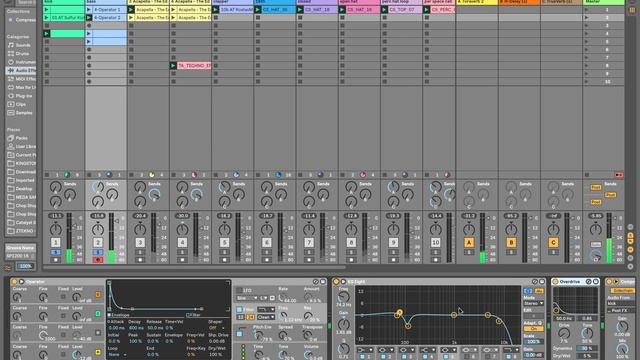This screenshot has height=360, width=640.
Task: Click Master stop all clips button
Action: (x=587, y=175)
